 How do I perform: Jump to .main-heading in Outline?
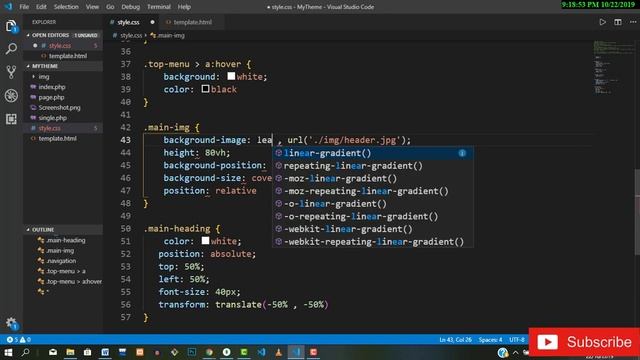coord(66,240)
